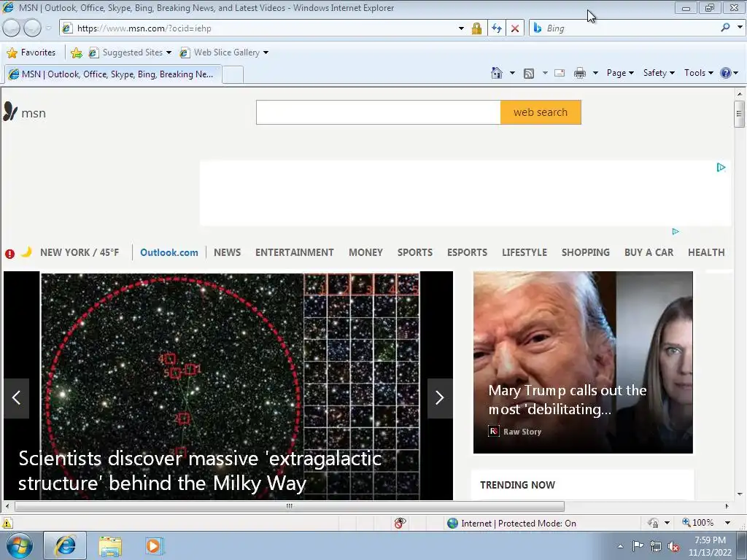The image size is (747, 560).
Task: Open zoom level dropdown arrow
Action: 727,523
